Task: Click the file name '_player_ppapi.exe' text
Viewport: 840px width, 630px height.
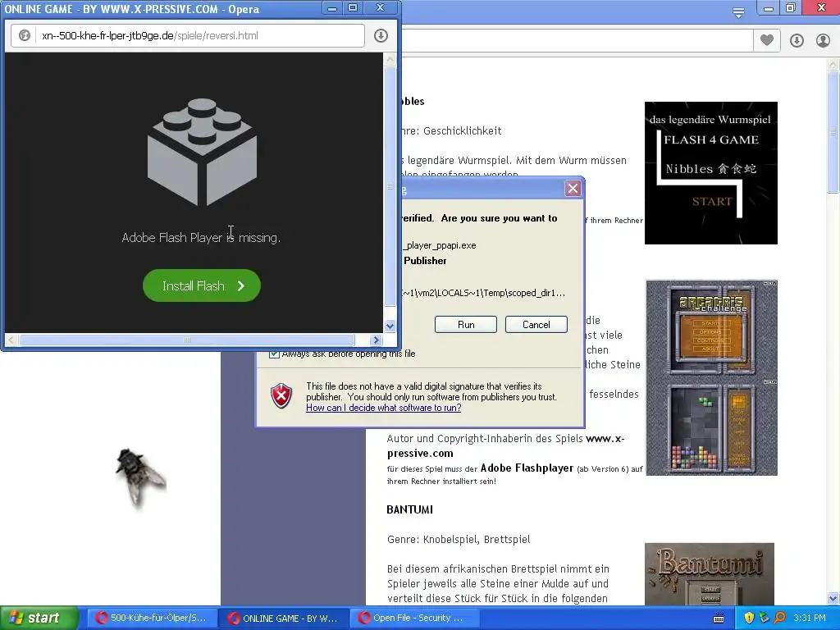Action: (440, 245)
